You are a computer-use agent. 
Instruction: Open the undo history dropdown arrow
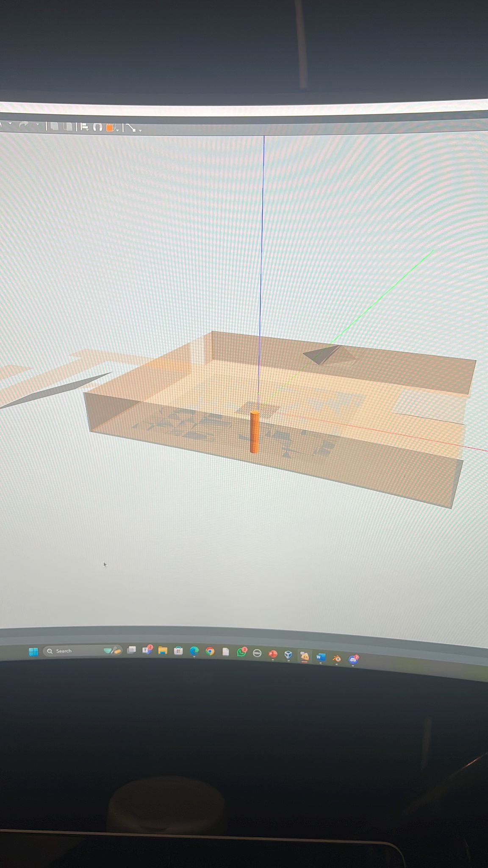10,124
